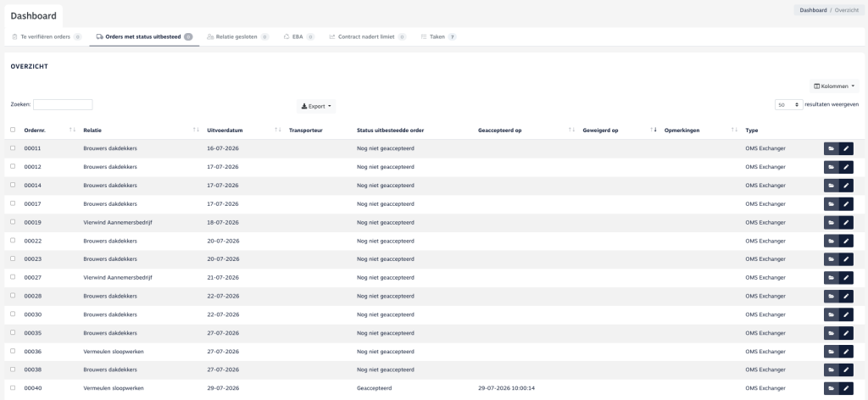This screenshot has width=868, height=400.
Task: Open folder icon for order 00017
Action: click(831, 204)
